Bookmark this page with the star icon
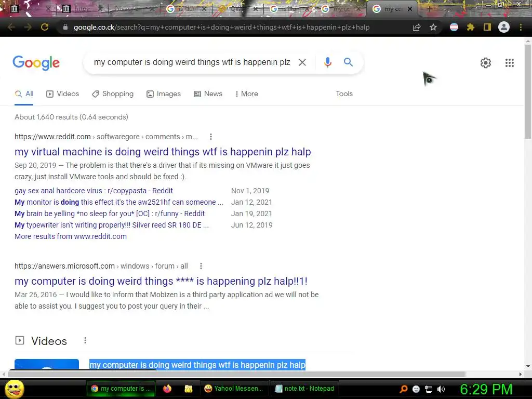This screenshot has height=399, width=532. pos(433,27)
